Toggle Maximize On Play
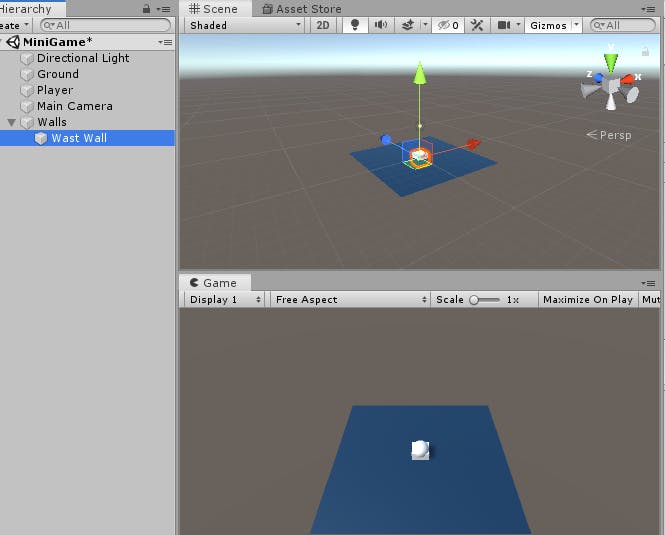This screenshot has width=665, height=535. (x=588, y=300)
